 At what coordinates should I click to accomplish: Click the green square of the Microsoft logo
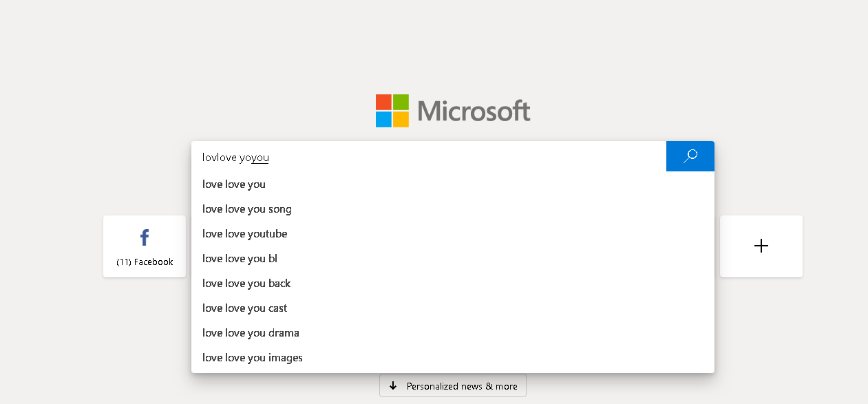(401, 101)
